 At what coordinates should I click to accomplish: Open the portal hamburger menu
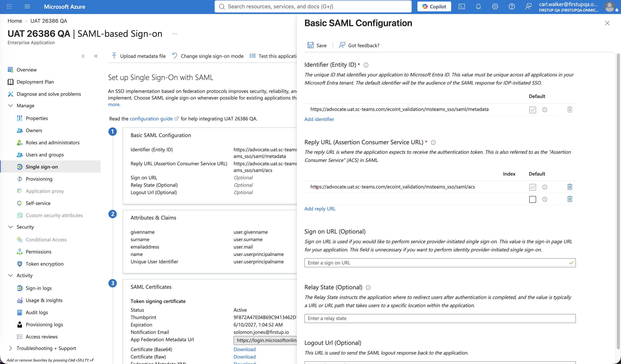(x=27, y=7)
